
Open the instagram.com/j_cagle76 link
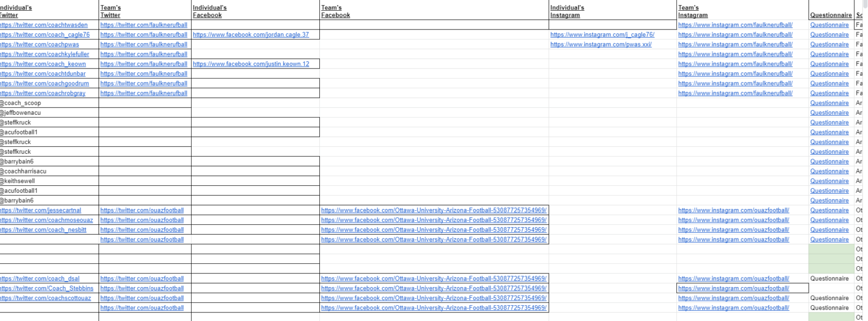602,35
